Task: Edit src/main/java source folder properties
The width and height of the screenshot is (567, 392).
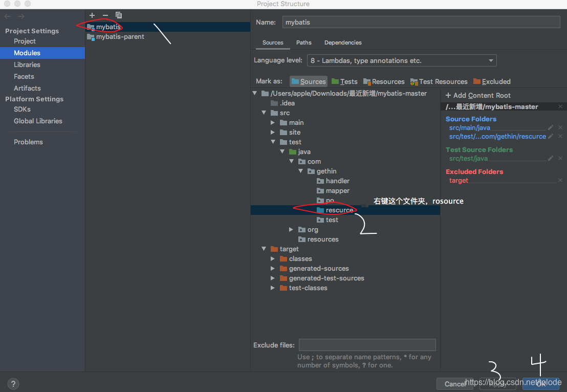Action: [550, 127]
